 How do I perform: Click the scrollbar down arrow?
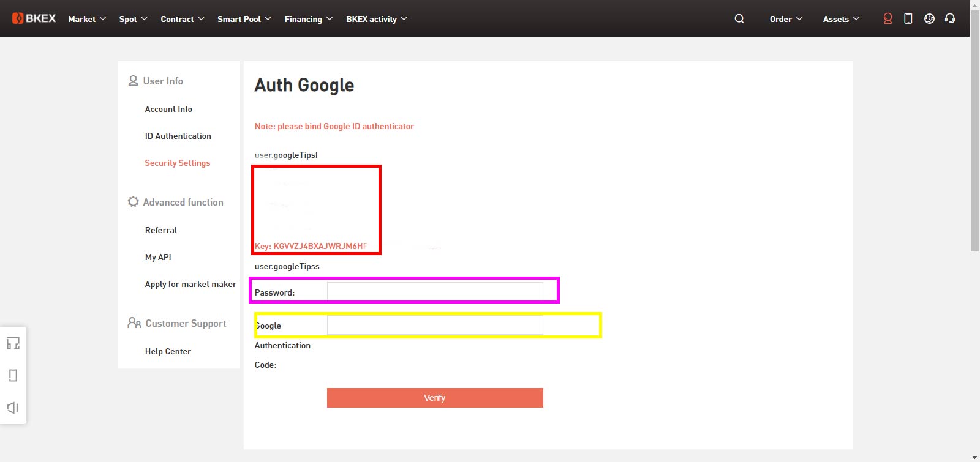click(x=974, y=458)
